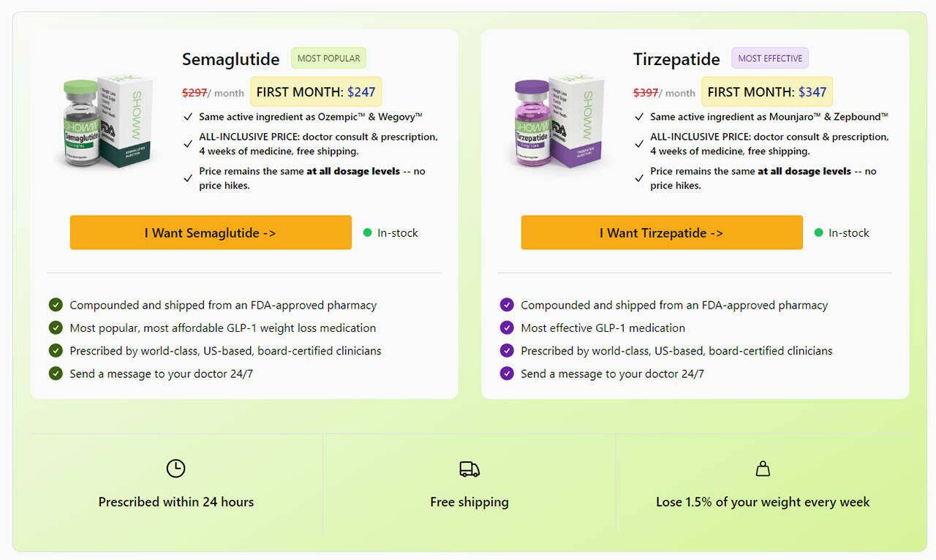936x560 pixels.
Task: Select the MOST POPULAR badge on Semaglutide
Action: [328, 57]
